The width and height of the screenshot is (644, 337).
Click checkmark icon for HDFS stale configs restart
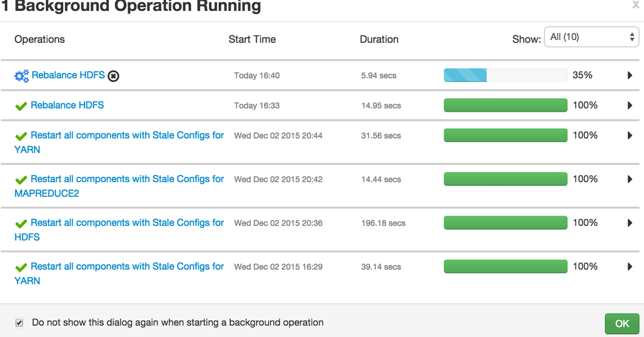click(21, 224)
